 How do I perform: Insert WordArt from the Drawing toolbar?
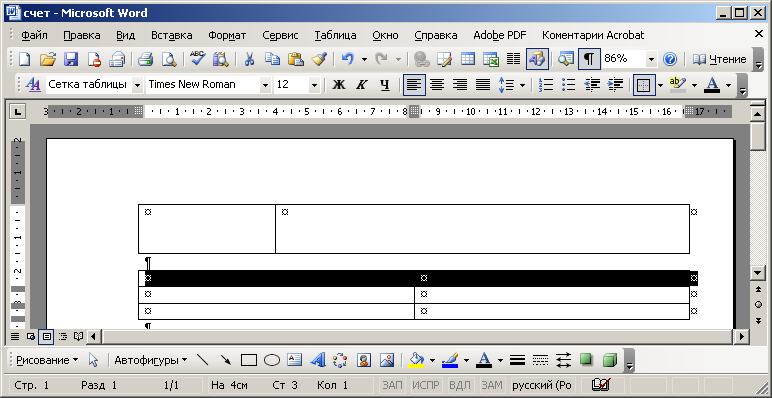click(x=318, y=360)
